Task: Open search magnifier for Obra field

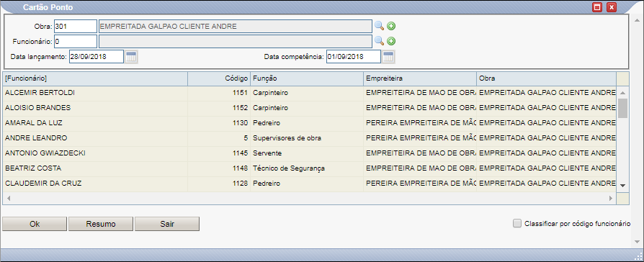Action: coord(379,27)
